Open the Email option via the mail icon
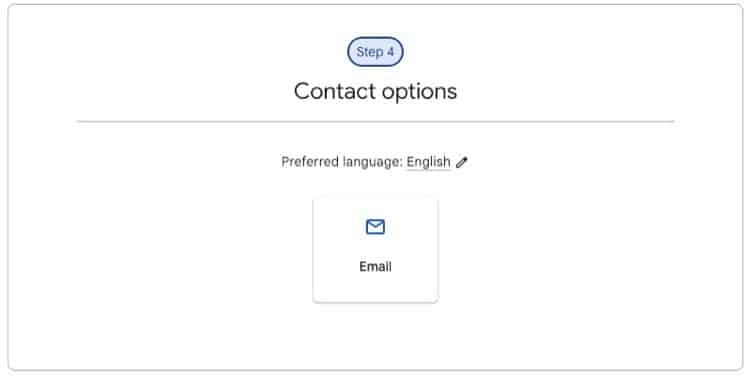The width and height of the screenshot is (750, 380). coord(375,227)
